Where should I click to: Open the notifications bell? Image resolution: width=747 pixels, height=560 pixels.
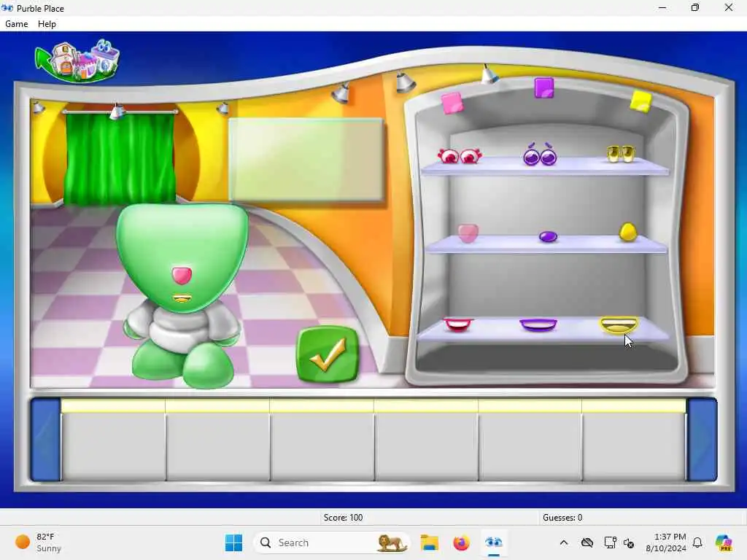697,542
